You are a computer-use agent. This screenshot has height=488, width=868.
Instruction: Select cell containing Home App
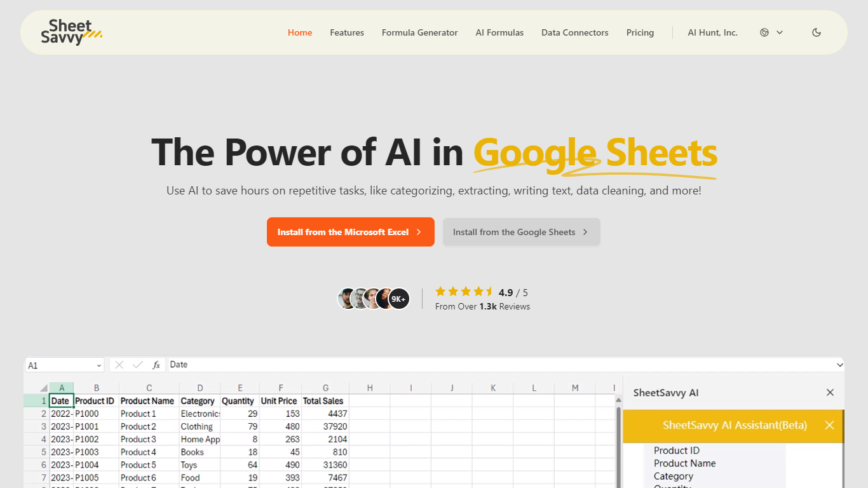200,439
